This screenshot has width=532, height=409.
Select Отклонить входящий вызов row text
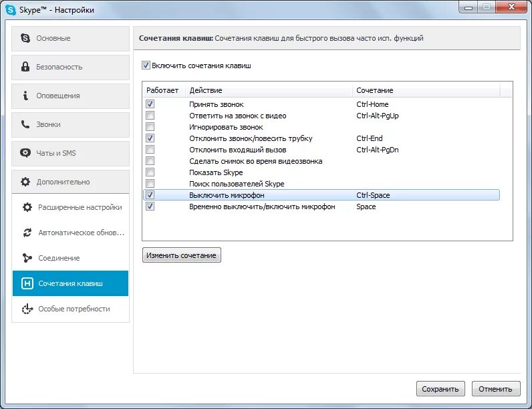pyautogui.click(x=238, y=150)
